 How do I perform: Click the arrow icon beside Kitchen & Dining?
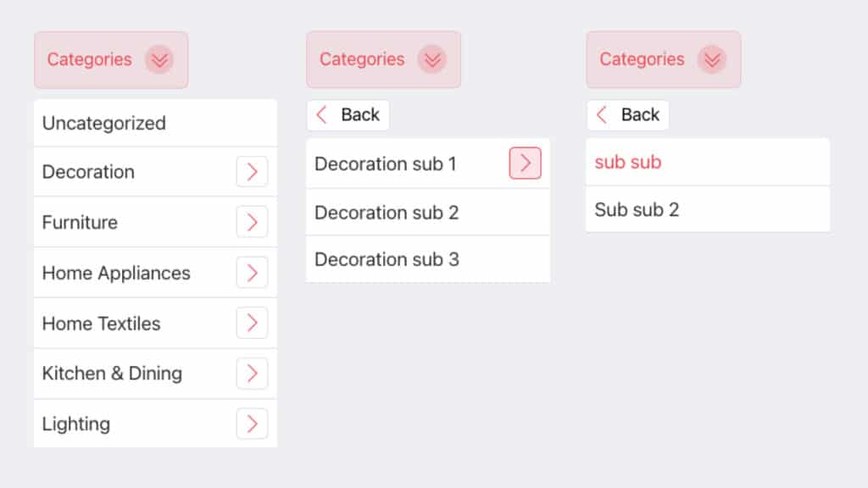click(x=252, y=373)
